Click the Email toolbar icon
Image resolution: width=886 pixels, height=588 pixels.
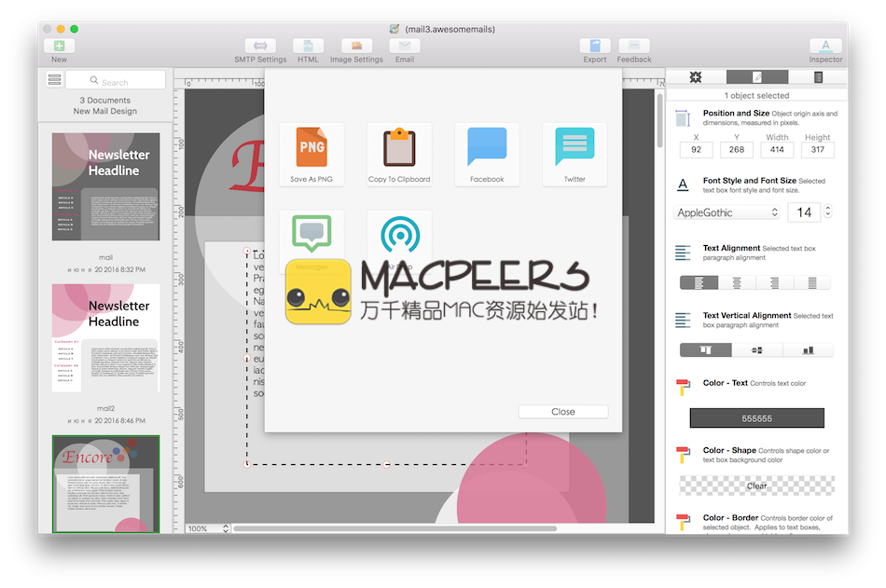tap(405, 46)
